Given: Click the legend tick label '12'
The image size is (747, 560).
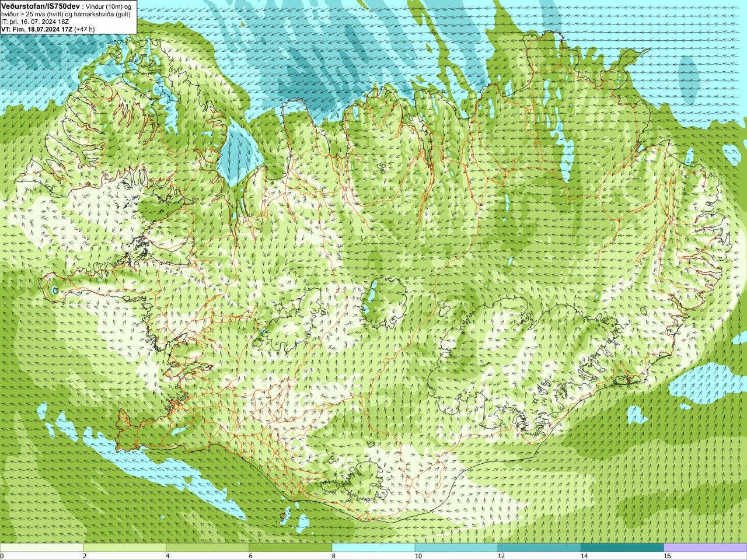Looking at the screenshot, I should click(x=501, y=556).
